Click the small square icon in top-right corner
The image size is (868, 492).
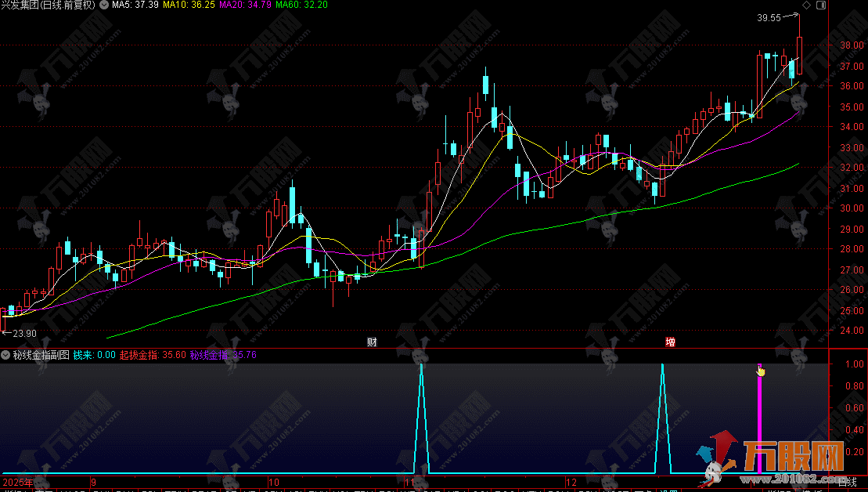point(820,5)
